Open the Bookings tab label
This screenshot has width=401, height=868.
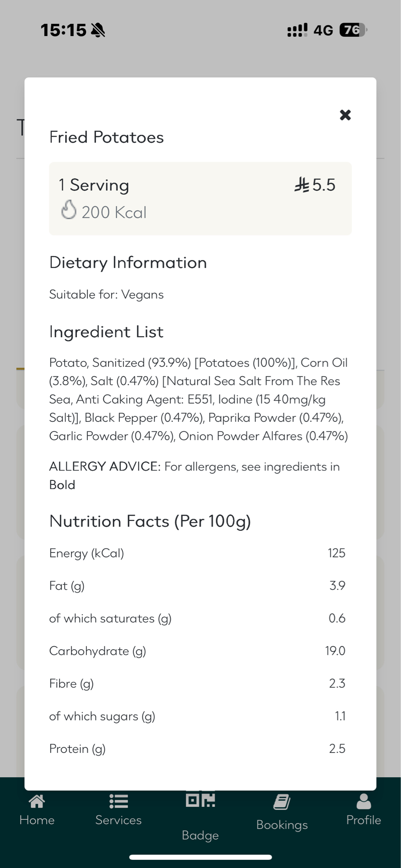(282, 825)
